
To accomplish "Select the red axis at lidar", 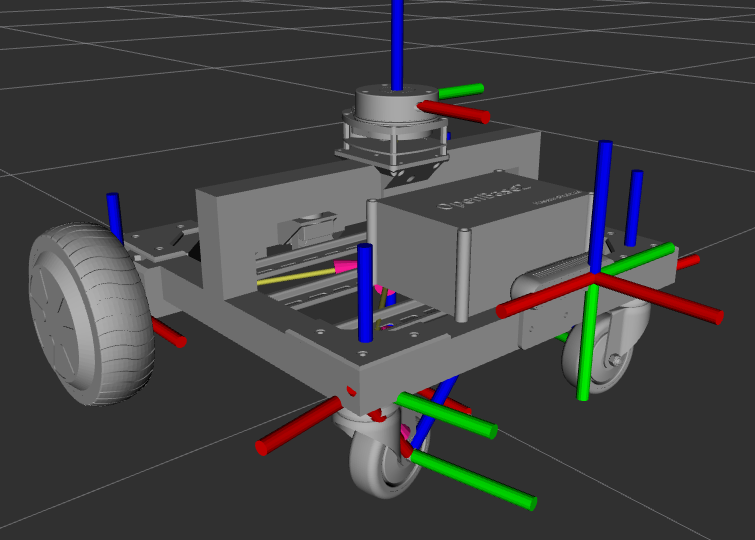I will (454, 112).
